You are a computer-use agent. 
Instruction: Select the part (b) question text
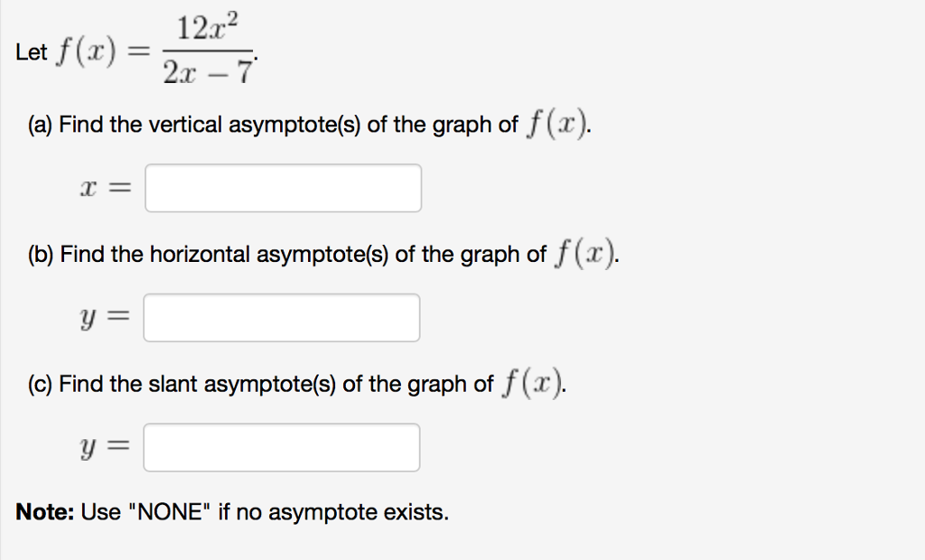click(x=321, y=254)
